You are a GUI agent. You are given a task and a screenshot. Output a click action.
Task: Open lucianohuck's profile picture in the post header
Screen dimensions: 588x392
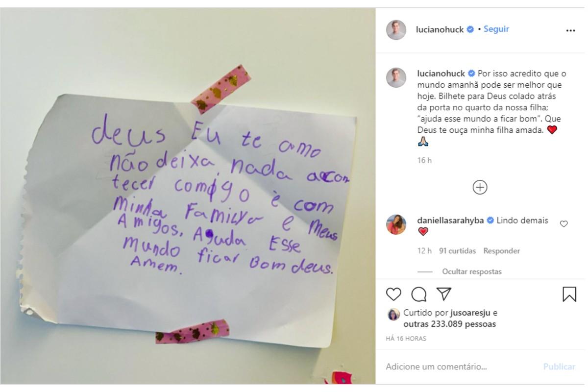click(396, 30)
